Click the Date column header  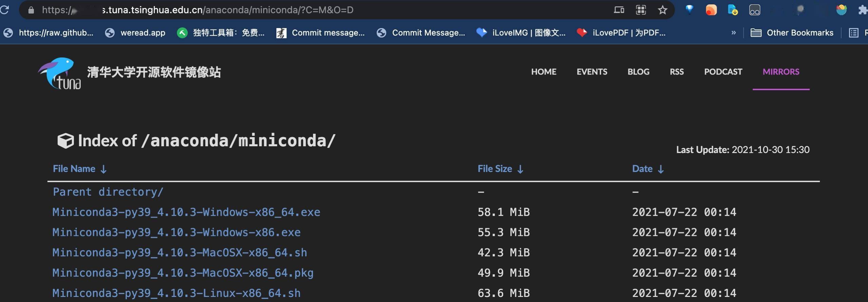[642, 169]
